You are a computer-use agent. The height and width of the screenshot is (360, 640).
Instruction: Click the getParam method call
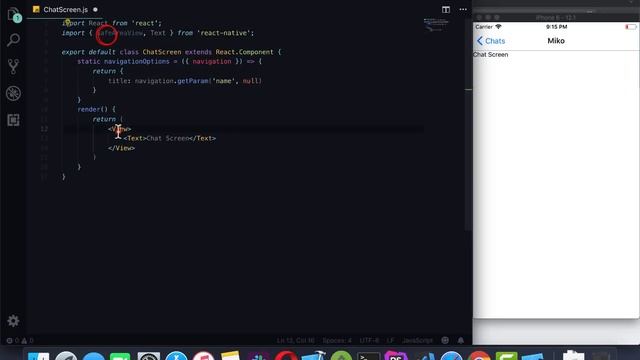[x=193, y=81]
